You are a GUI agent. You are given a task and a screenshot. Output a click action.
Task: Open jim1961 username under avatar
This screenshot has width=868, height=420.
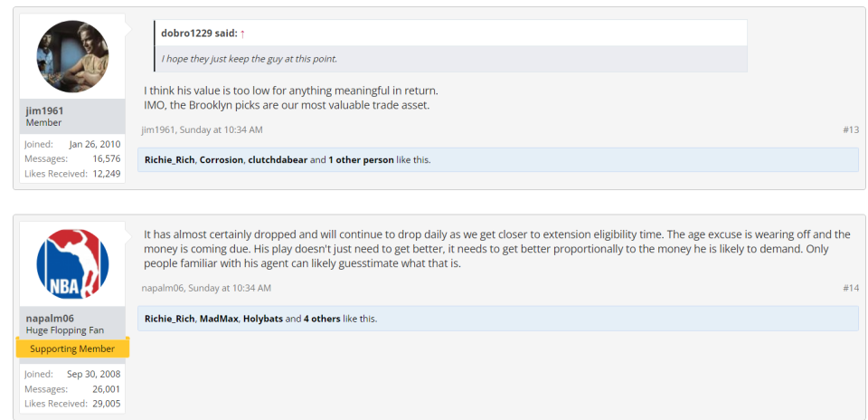(45, 110)
